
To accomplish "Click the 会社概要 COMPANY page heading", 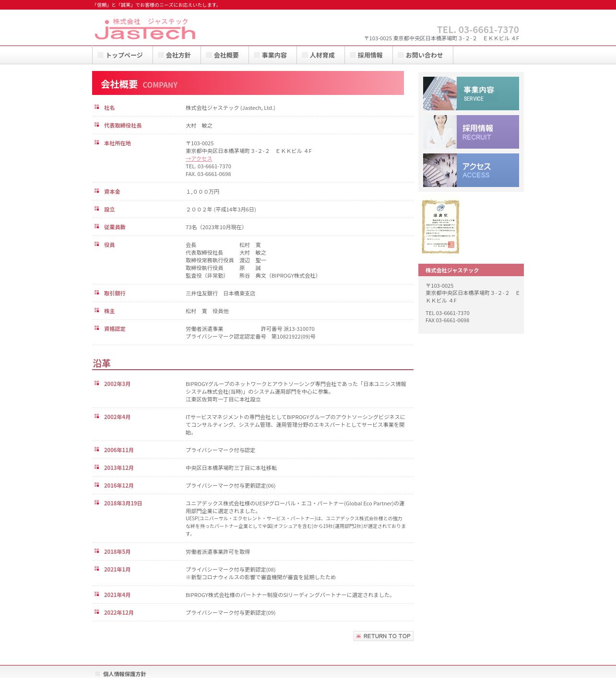I will coord(248,83).
